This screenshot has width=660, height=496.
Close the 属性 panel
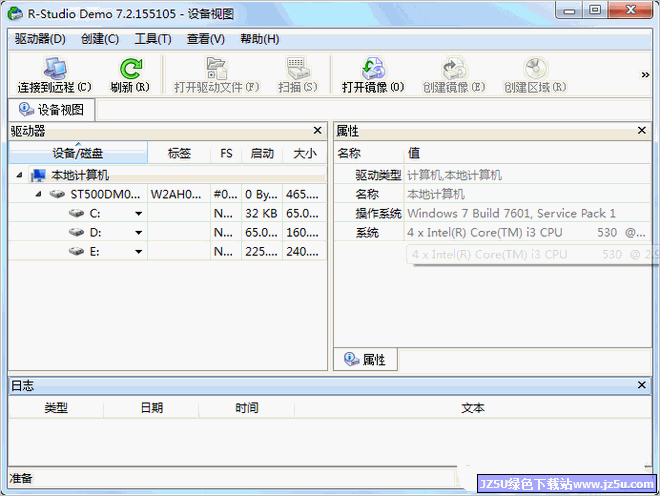coord(641,131)
